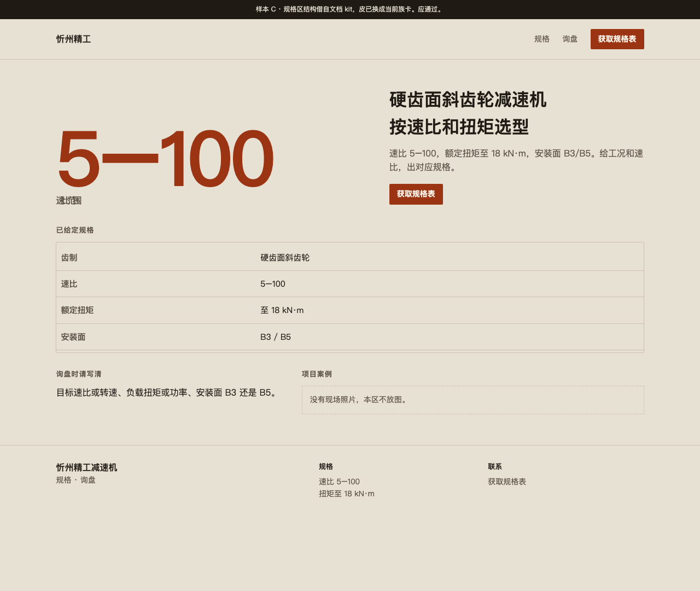Select the 额定扭矩 row label

[x=77, y=310]
